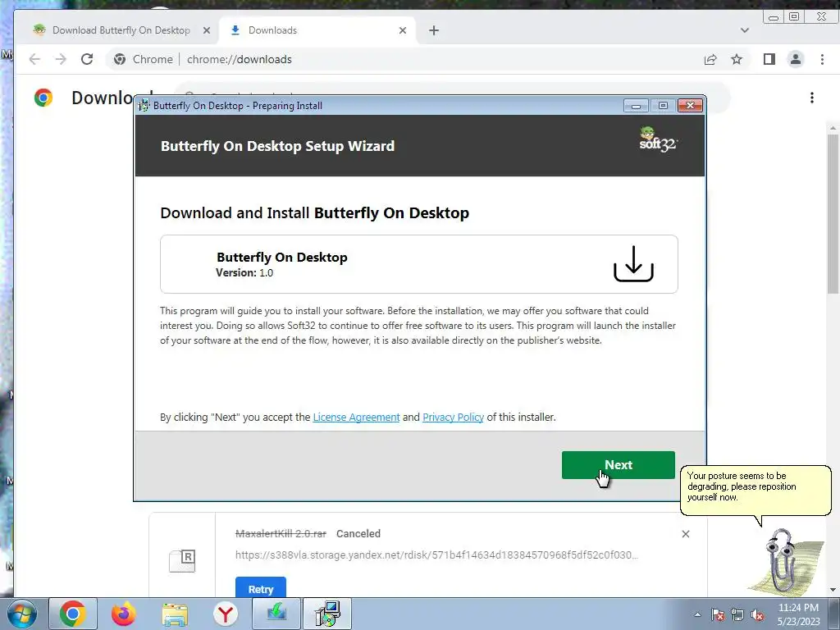Open a new Chrome tab
840x630 pixels.
(x=434, y=30)
